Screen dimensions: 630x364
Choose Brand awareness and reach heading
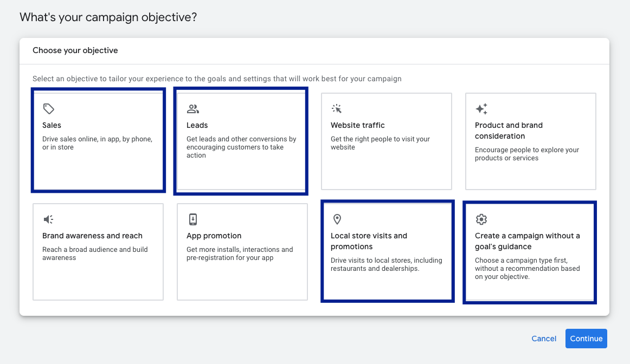[92, 236]
